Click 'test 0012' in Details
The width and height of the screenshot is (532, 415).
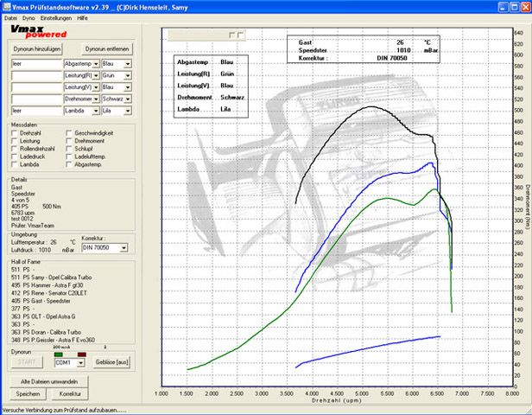[x=22, y=219]
